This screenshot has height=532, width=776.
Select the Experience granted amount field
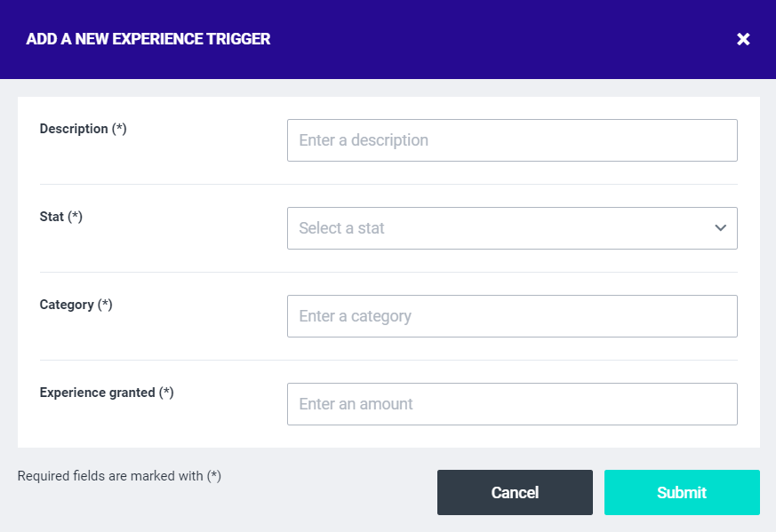click(511, 404)
